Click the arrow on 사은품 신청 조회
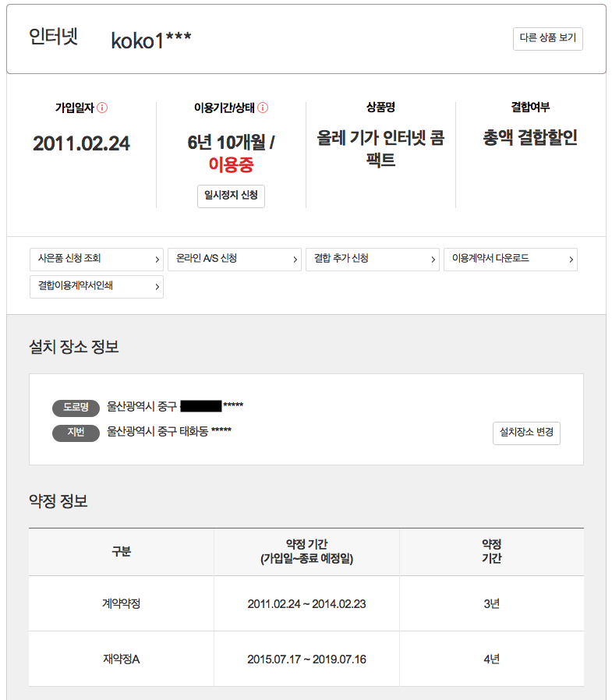Viewport: 612px width, 700px height. click(x=157, y=260)
